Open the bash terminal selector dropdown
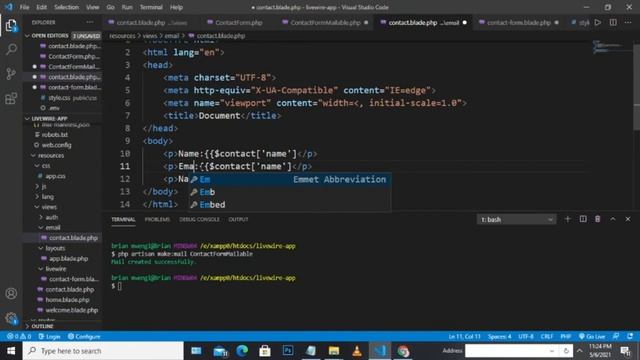 [x=516, y=220]
